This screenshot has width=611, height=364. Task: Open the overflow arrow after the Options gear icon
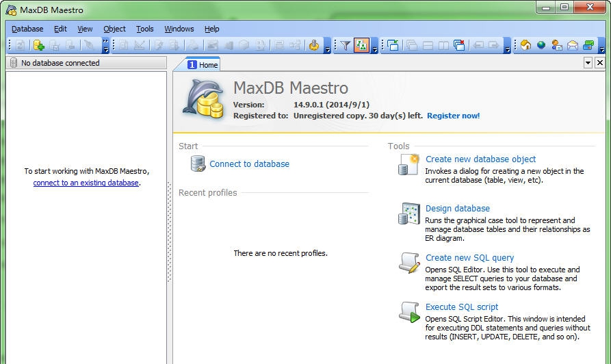(327, 46)
